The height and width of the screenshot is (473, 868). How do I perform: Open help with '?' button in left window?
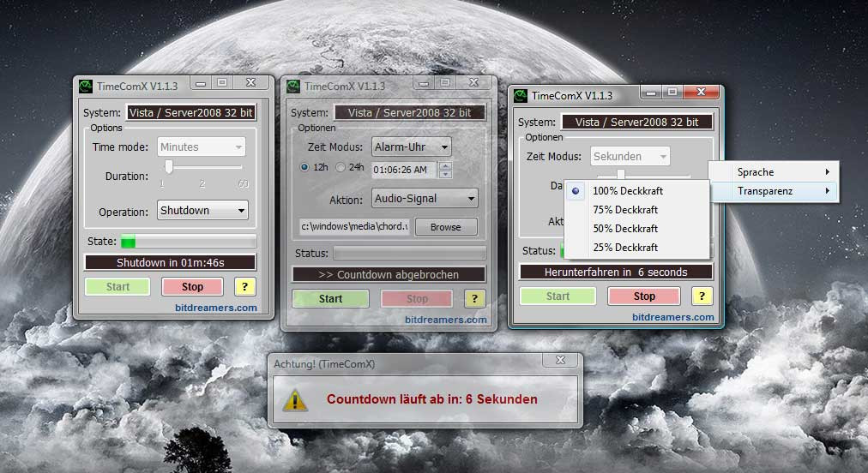point(244,286)
